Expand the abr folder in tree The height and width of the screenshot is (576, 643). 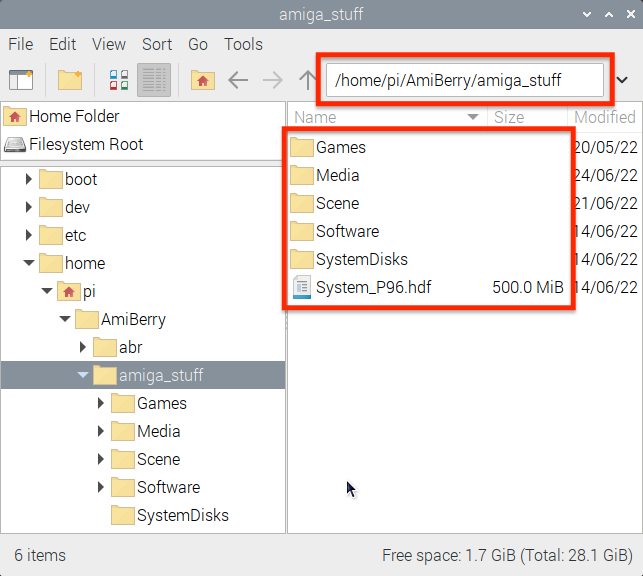[x=82, y=347]
